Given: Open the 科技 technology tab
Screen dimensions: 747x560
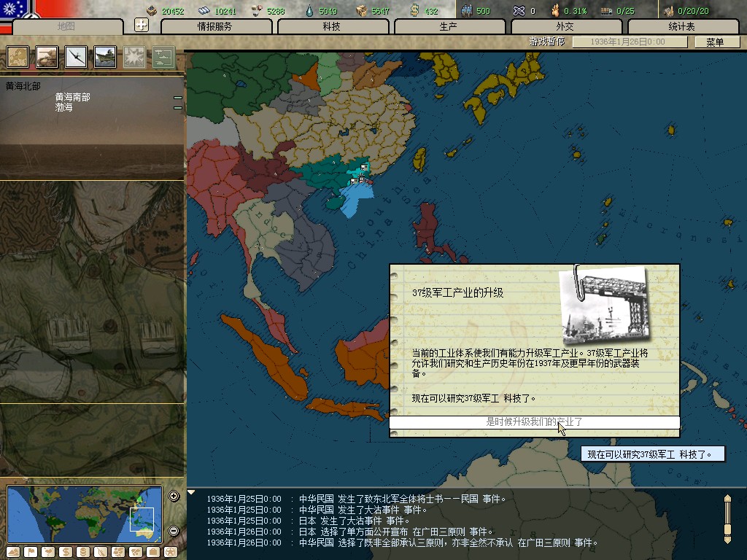Looking at the screenshot, I should [x=333, y=26].
